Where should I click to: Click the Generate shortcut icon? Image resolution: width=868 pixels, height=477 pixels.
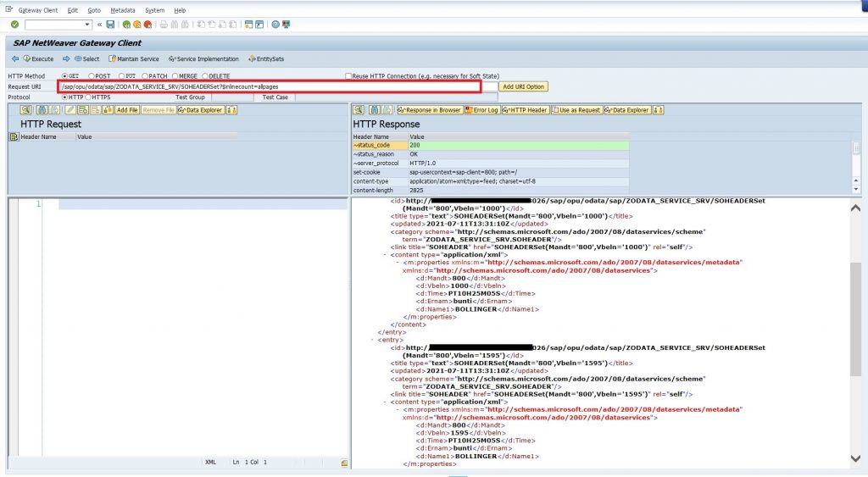[x=259, y=25]
